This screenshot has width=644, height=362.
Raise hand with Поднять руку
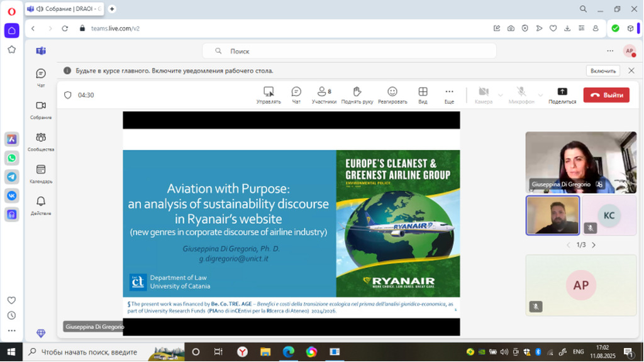(x=357, y=94)
